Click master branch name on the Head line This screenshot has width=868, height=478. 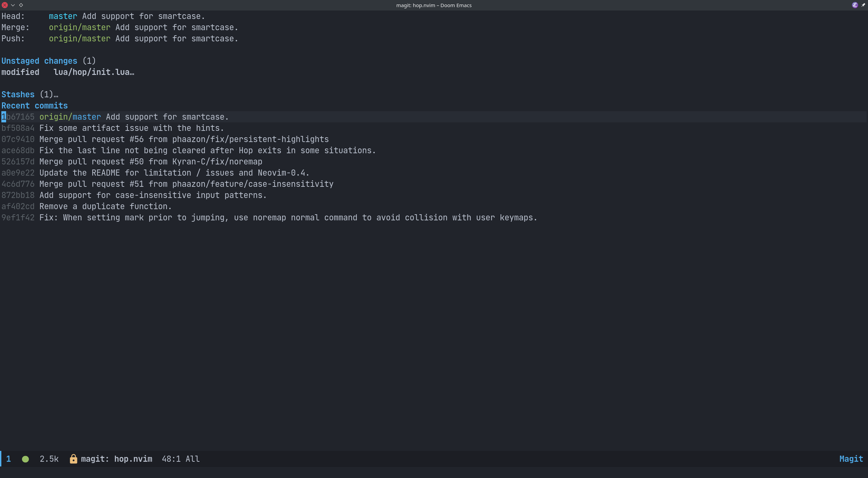click(x=63, y=16)
